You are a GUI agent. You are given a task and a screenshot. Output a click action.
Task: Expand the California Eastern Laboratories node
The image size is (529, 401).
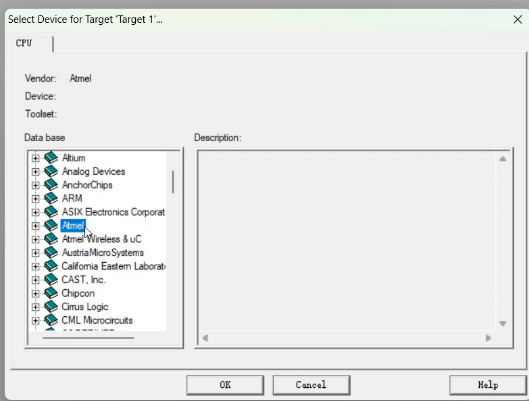[x=35, y=266]
